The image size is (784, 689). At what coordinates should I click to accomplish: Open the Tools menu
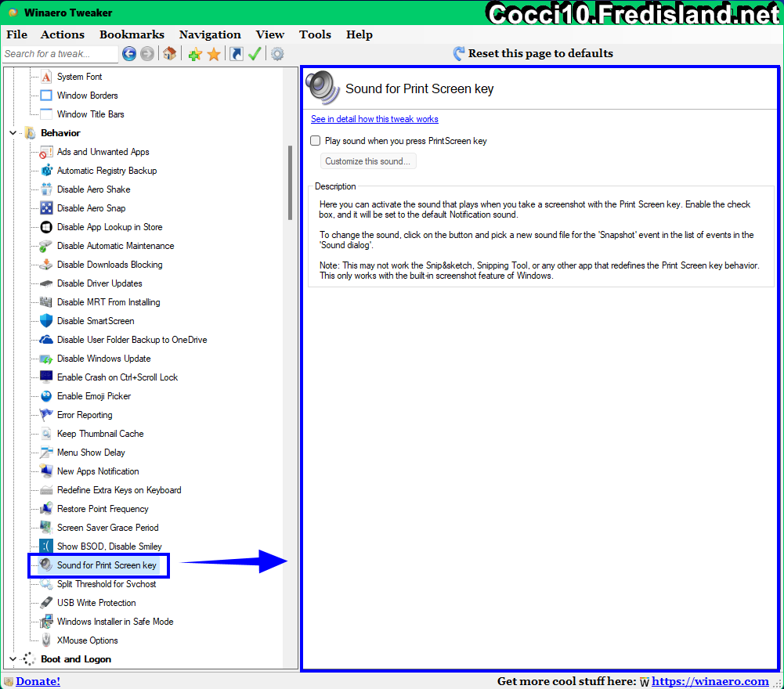[315, 34]
